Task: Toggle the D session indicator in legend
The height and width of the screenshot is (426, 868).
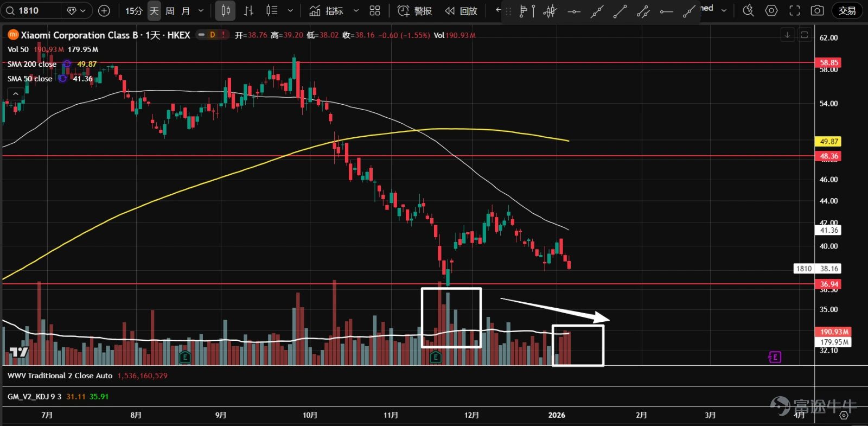Action: tap(213, 35)
